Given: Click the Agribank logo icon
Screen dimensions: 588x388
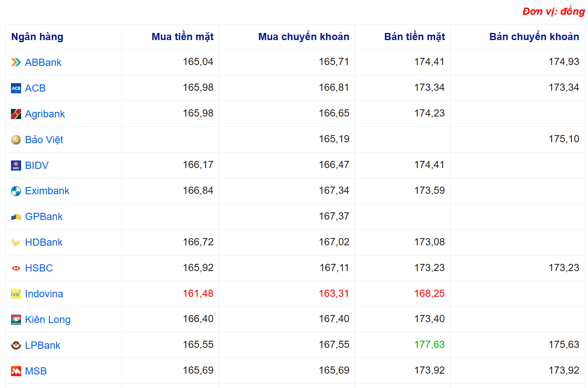Looking at the screenshot, I should point(16,114).
